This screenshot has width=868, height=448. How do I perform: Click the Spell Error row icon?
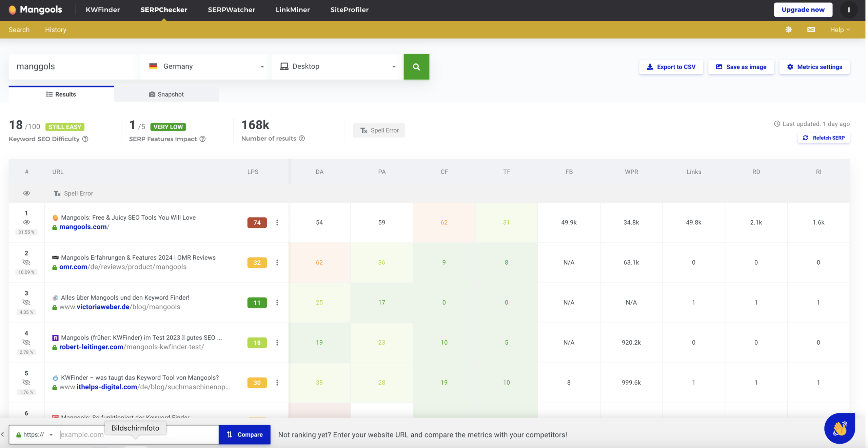click(57, 194)
